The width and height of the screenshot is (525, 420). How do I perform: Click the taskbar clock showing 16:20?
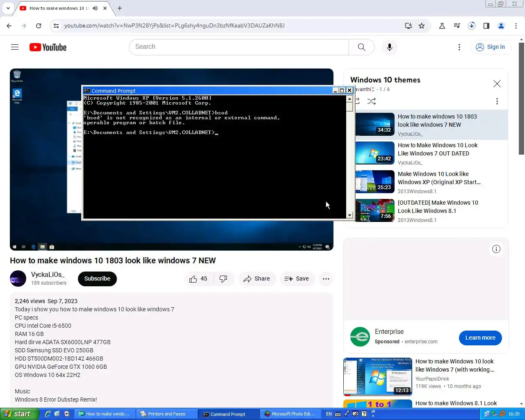coord(514,414)
